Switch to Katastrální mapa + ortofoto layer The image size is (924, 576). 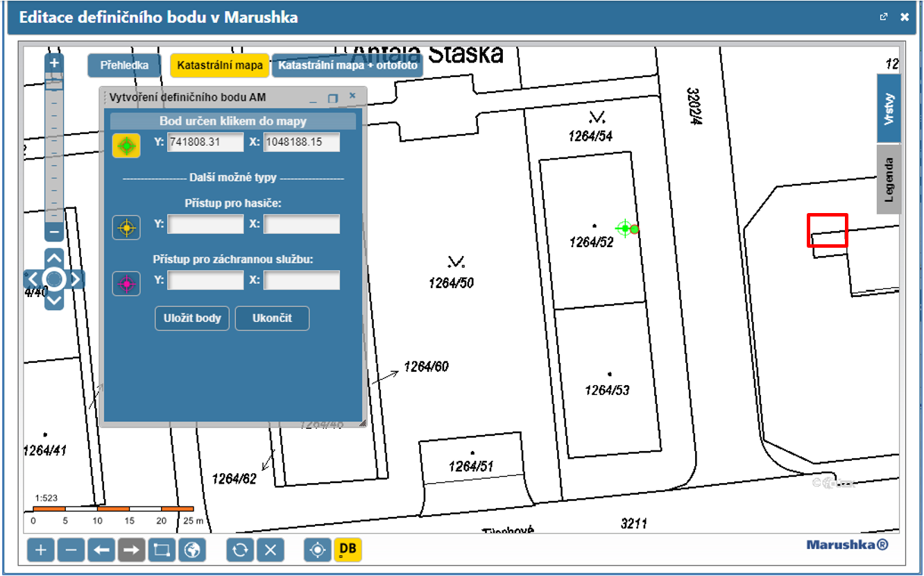pyautogui.click(x=348, y=66)
